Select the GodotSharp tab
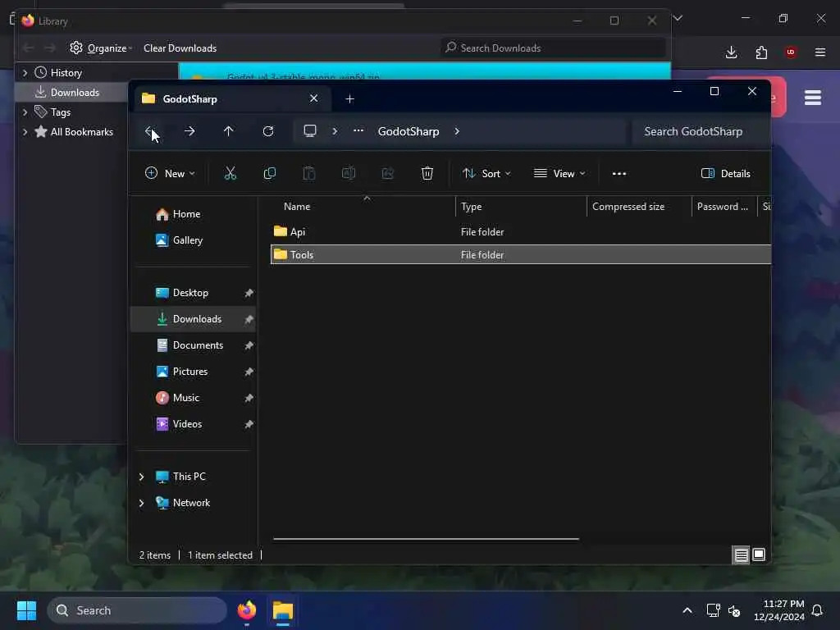The width and height of the screenshot is (840, 630). (232, 99)
